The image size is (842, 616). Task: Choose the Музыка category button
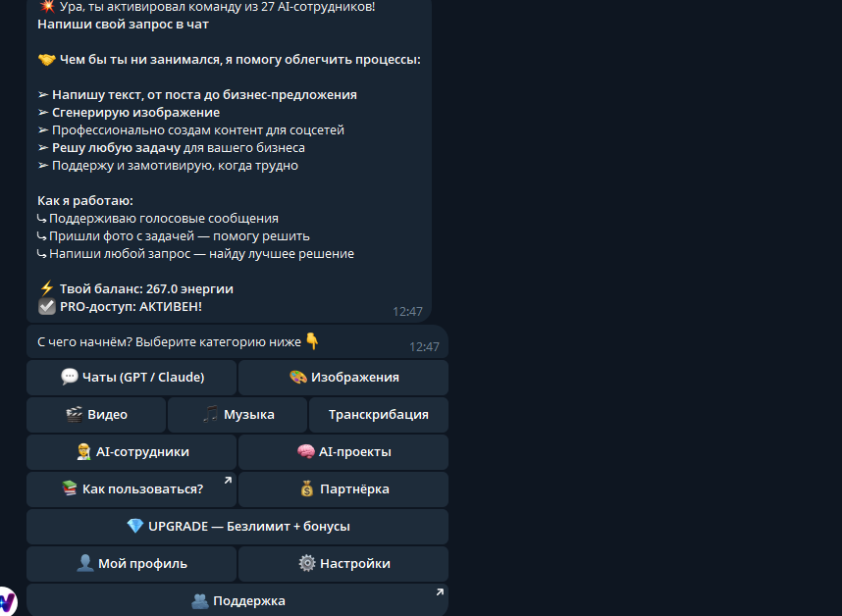(x=237, y=415)
